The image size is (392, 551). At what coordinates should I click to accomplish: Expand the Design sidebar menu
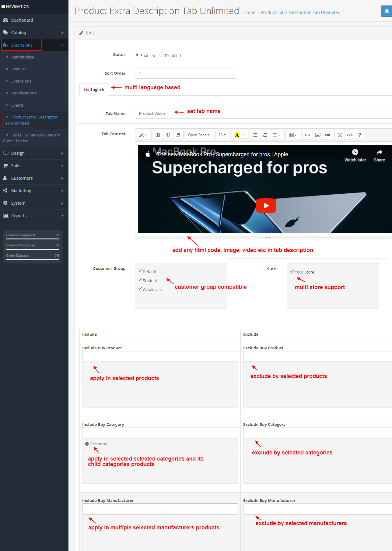coord(34,153)
